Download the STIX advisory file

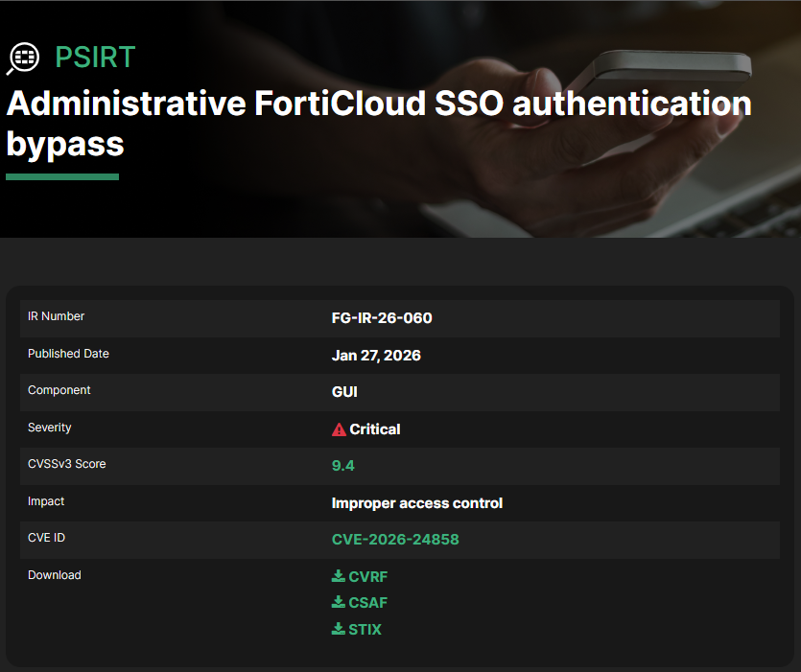tap(365, 630)
